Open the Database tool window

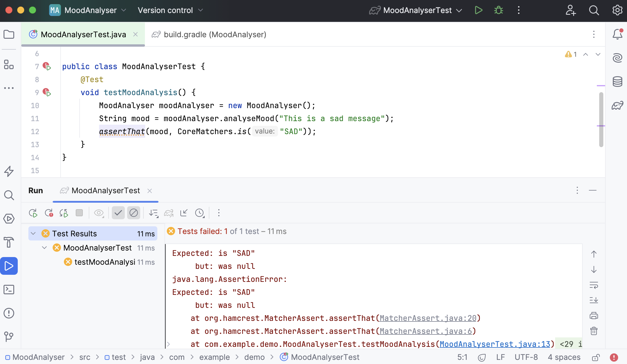point(618,82)
